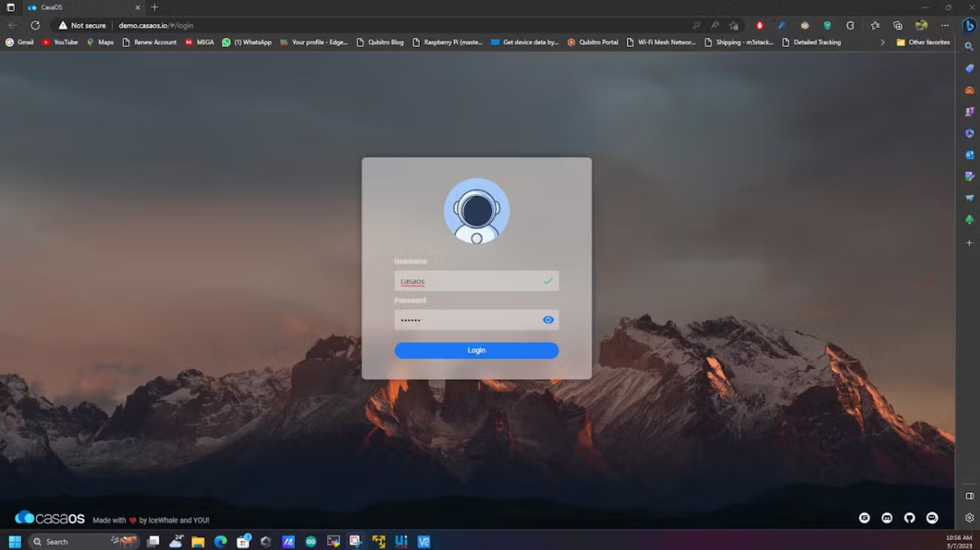This screenshot has width=980, height=550.
Task: Open File Explorer from the taskbar
Action: (198, 541)
